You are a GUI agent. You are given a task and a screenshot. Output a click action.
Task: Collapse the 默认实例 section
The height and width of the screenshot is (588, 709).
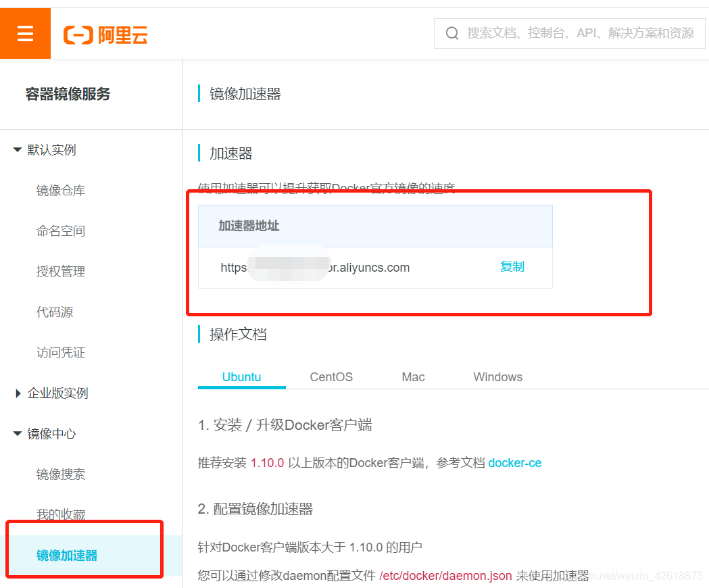click(x=18, y=150)
